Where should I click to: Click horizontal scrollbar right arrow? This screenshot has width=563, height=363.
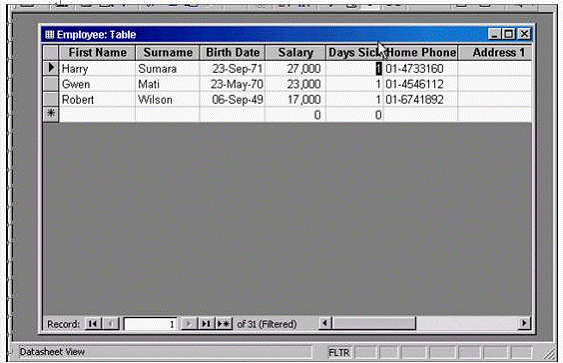coord(524,324)
